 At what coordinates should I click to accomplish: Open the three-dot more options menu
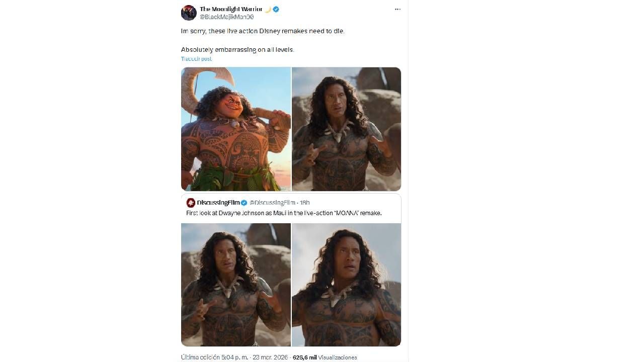coord(397,10)
